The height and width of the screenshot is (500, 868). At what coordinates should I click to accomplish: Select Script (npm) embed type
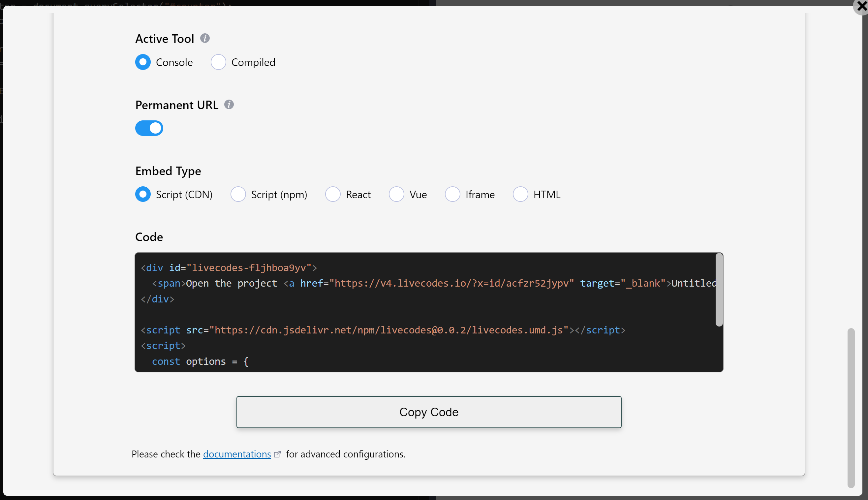[238, 194]
